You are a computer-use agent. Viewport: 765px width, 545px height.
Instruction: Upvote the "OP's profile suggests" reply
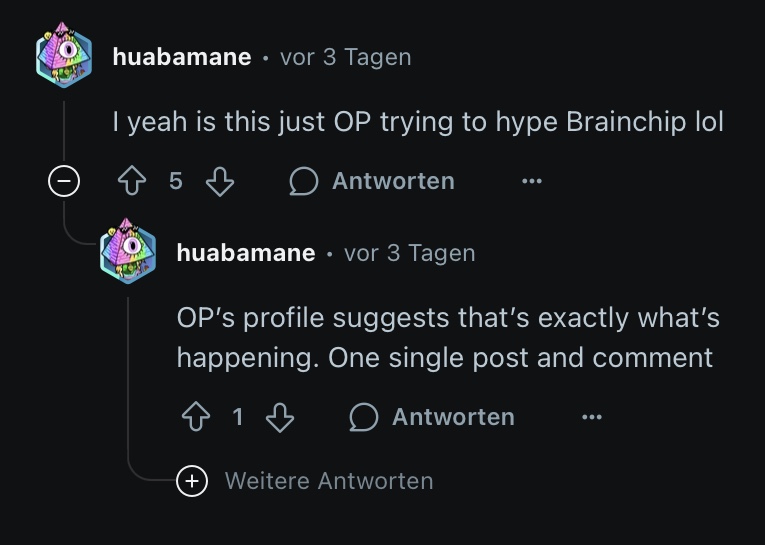[195, 417]
